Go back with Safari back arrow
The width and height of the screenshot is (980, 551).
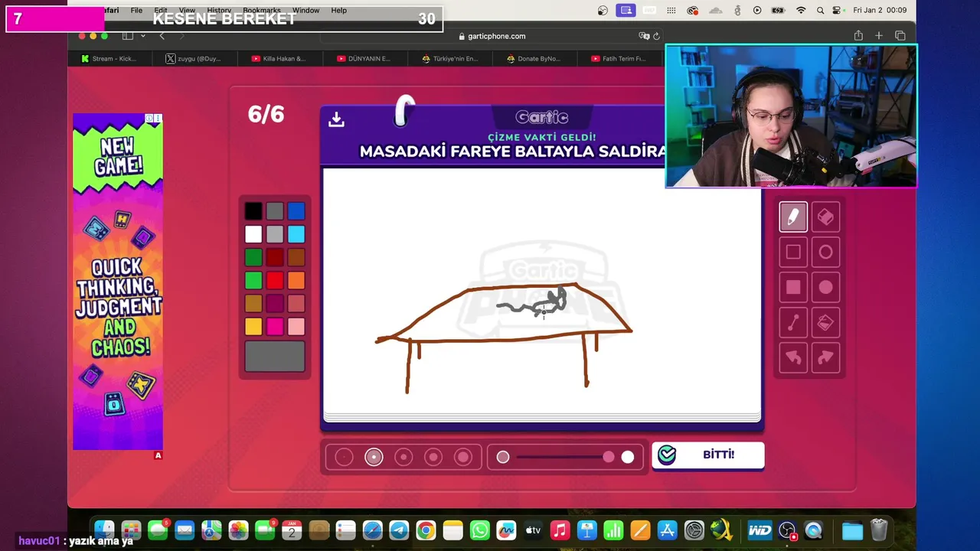pyautogui.click(x=162, y=36)
